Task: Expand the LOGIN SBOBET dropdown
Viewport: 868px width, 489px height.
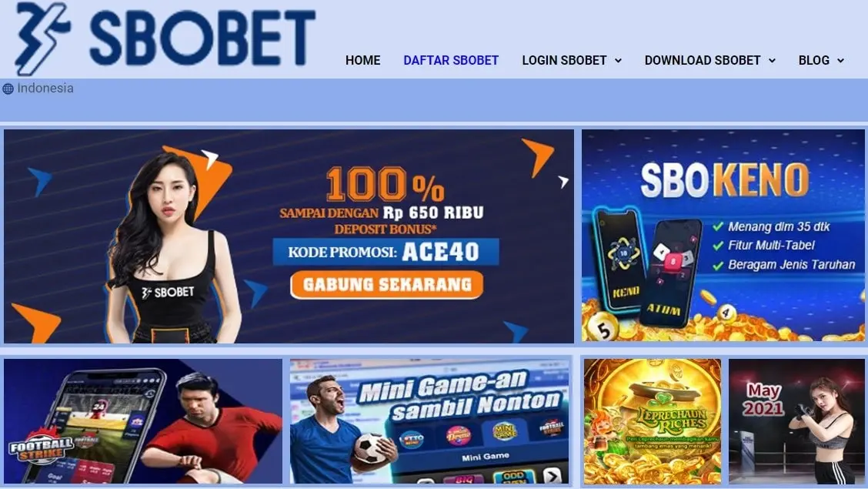Action: pos(571,60)
